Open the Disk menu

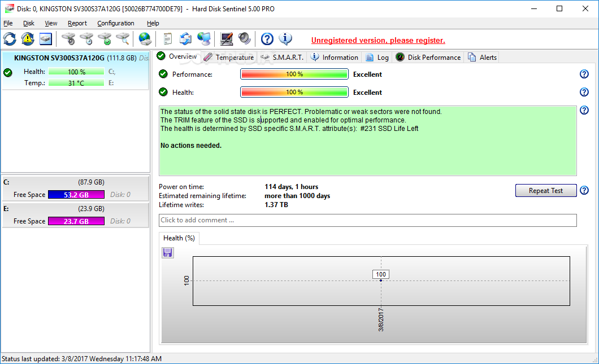pos(29,23)
